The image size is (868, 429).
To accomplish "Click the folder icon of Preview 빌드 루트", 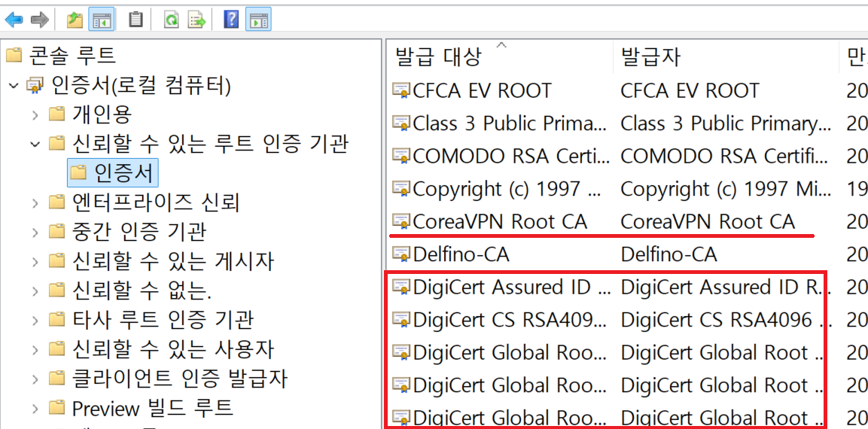I will coord(56,409).
